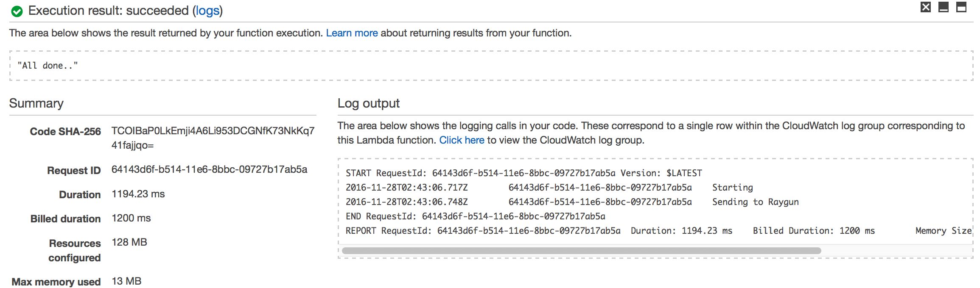Click the 128 MB resources configured value
Image resolution: width=980 pixels, height=288 pixels.
129,242
